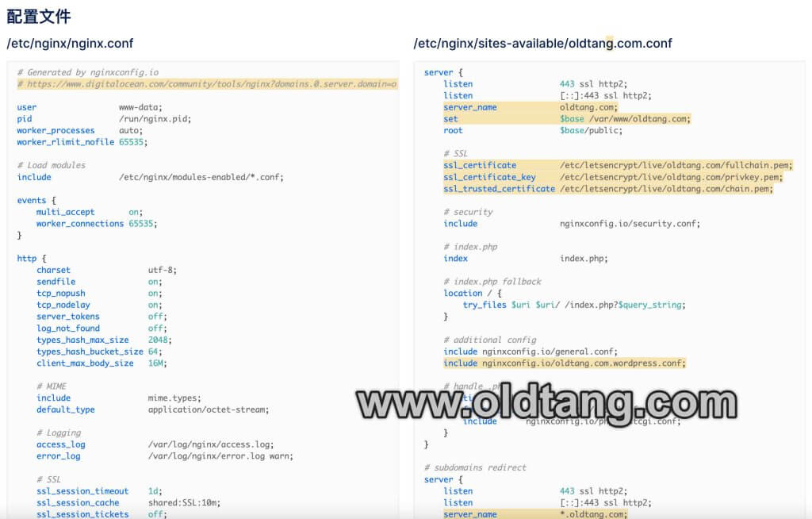812x519 pixels.
Task: Click the try_files $uri directive line
Action: pos(574,305)
